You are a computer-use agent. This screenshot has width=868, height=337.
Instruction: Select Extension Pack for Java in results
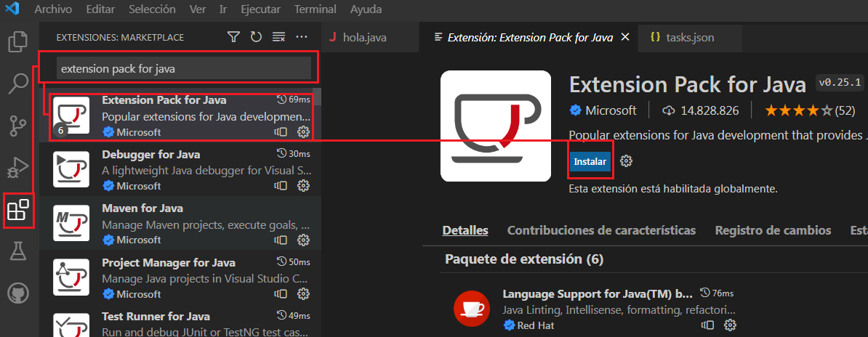click(x=180, y=115)
